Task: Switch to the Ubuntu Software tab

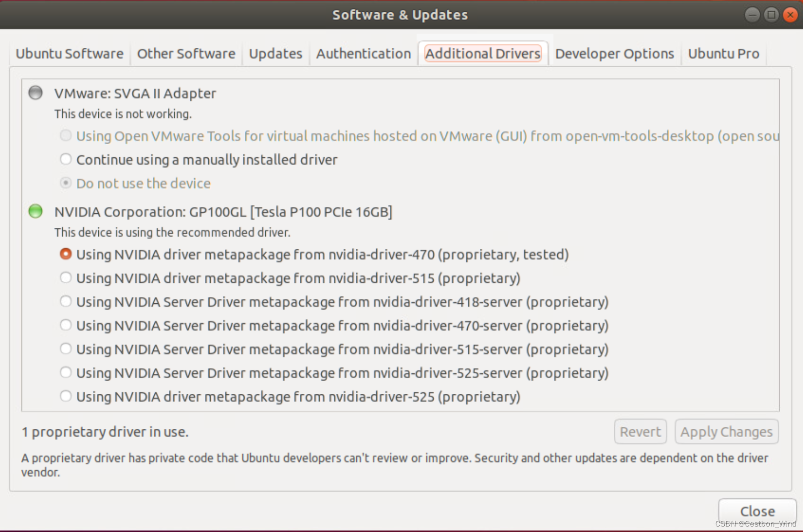Action: pos(70,54)
